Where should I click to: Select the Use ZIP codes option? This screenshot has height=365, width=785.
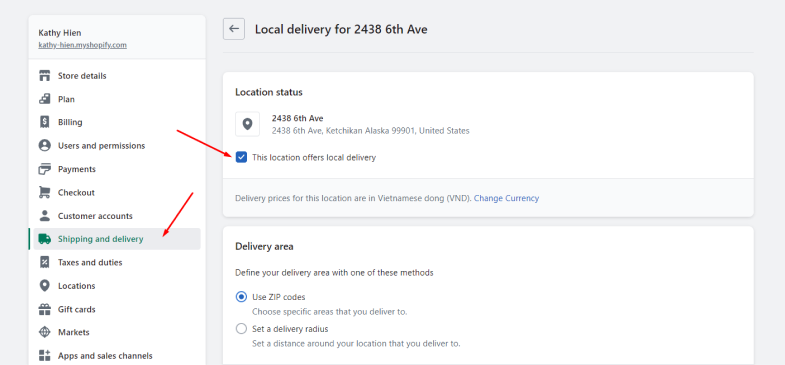coord(241,297)
